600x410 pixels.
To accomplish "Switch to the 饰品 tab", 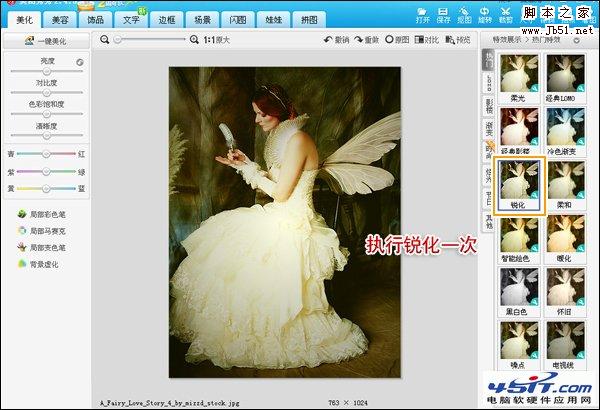I will click(x=96, y=20).
